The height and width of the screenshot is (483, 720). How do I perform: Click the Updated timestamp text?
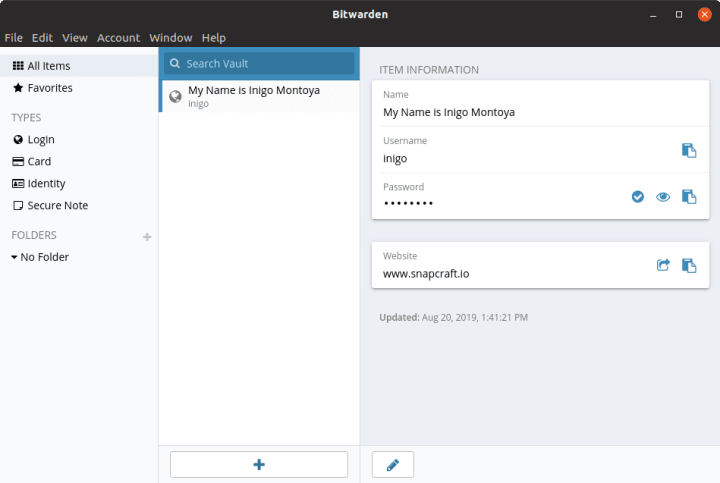point(453,317)
